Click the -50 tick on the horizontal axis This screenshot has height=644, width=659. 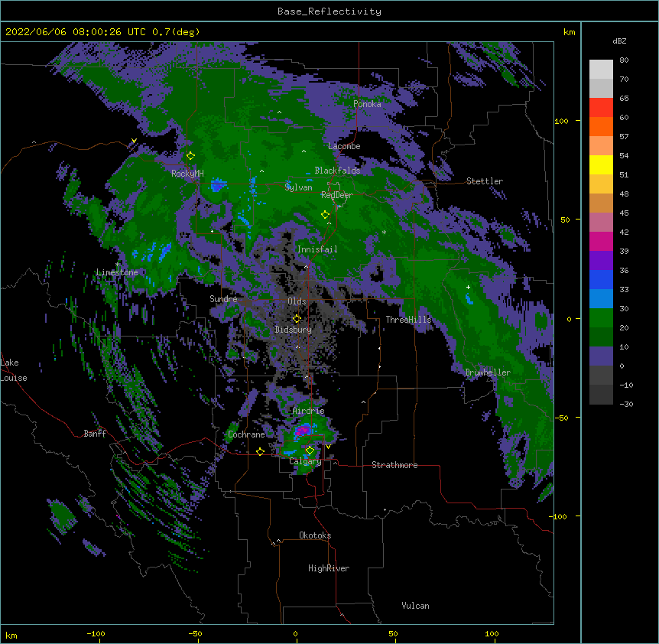click(x=195, y=633)
